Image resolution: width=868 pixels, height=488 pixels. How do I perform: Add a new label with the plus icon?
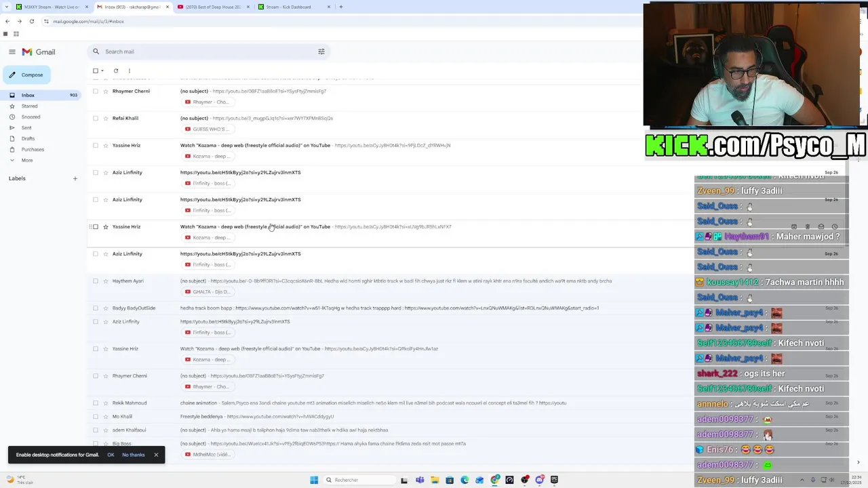click(x=75, y=178)
